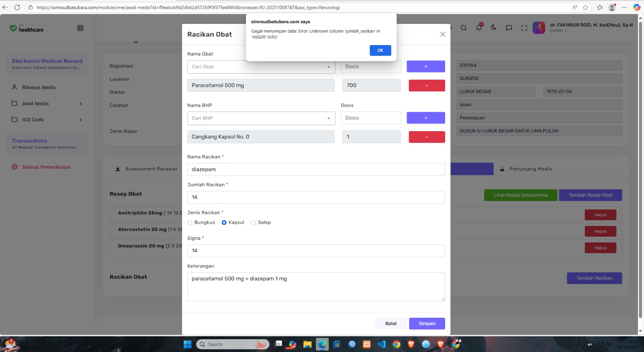644x352 pixels.
Task: Open Windows Start menu
Action: click(x=188, y=344)
